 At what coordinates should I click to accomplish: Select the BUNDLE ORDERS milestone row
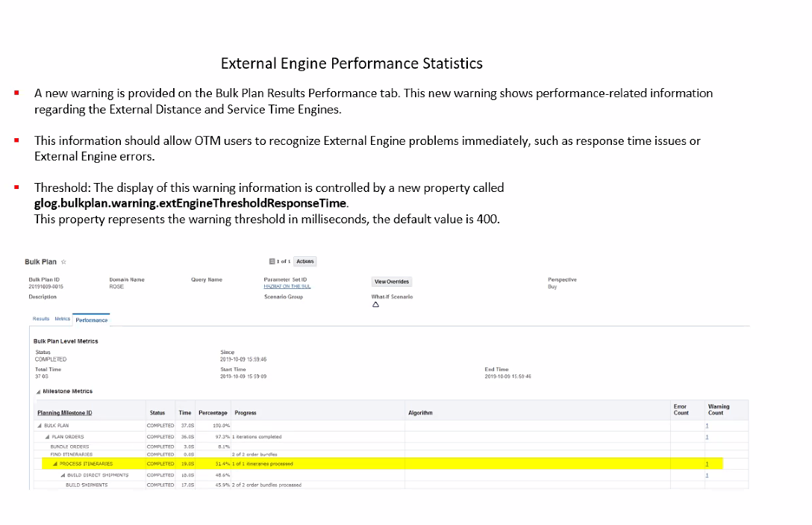(69, 447)
